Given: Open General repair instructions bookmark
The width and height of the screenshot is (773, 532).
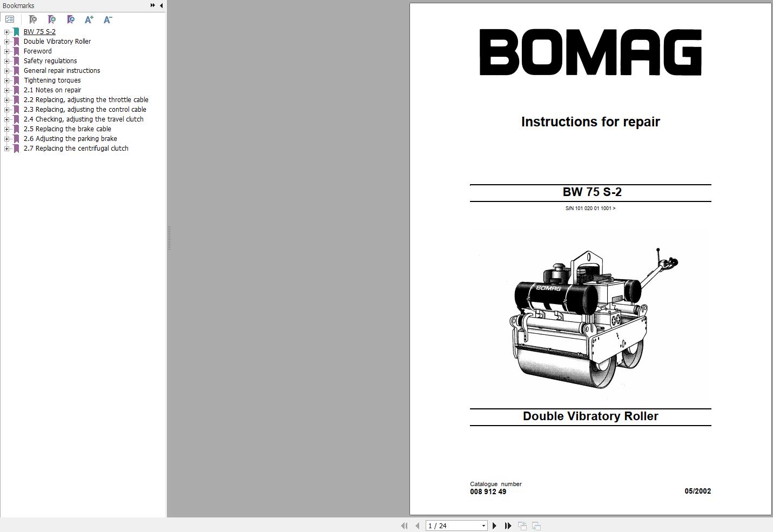Looking at the screenshot, I should 62,71.
